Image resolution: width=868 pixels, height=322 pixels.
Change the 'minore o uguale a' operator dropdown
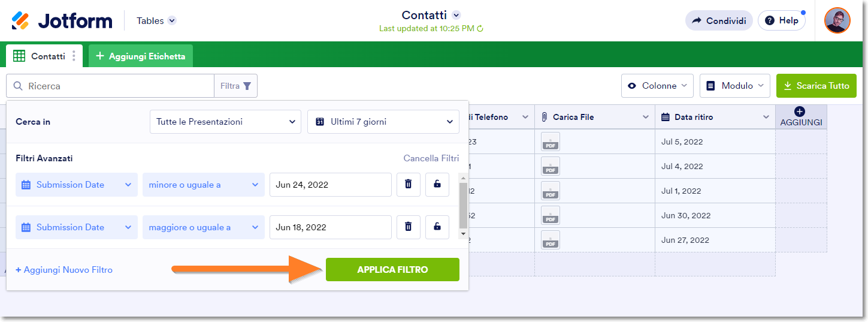pyautogui.click(x=203, y=185)
